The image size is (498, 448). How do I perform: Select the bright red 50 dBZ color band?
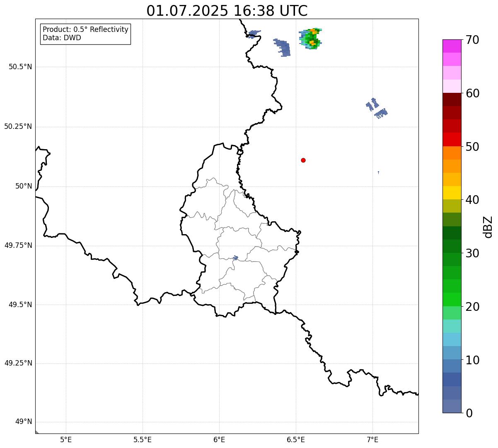tap(452, 139)
